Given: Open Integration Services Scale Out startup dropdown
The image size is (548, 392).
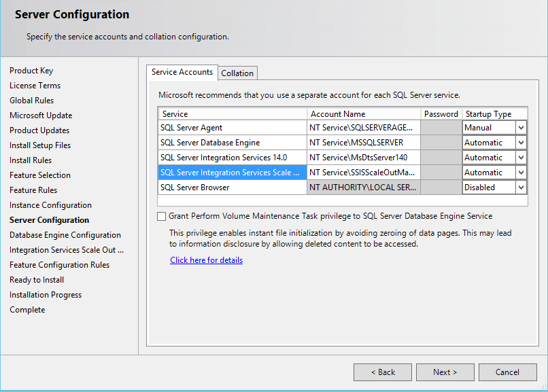Looking at the screenshot, I should pos(521,172).
